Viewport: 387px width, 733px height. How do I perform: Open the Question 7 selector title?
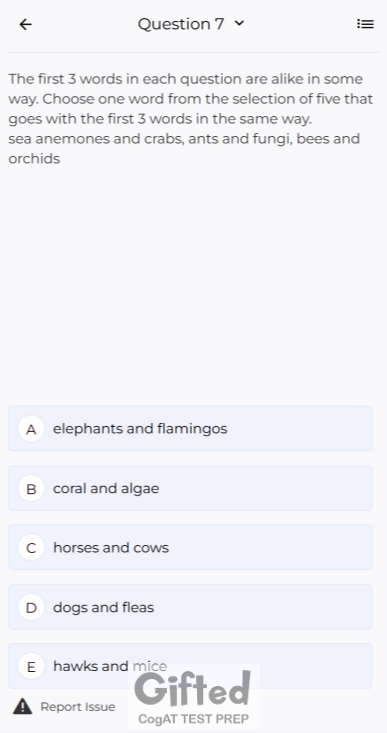pyautogui.click(x=181, y=24)
